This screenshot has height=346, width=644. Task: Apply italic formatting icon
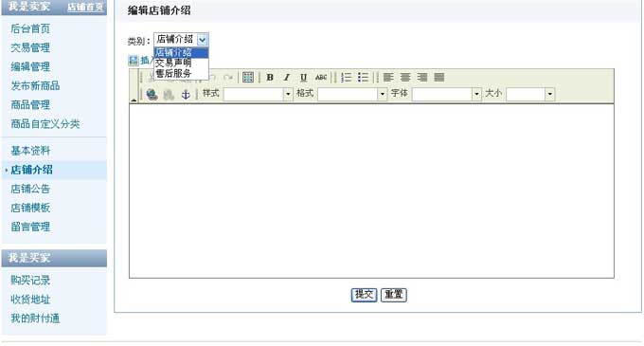point(287,77)
